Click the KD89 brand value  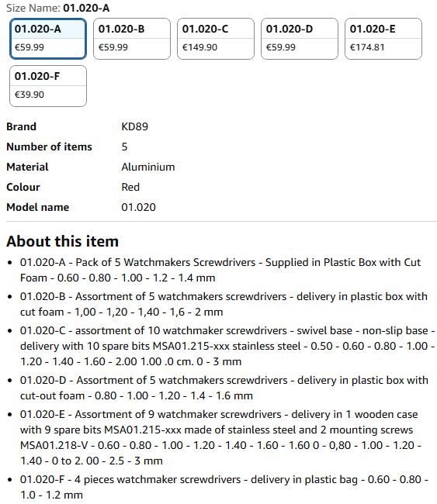[134, 126]
